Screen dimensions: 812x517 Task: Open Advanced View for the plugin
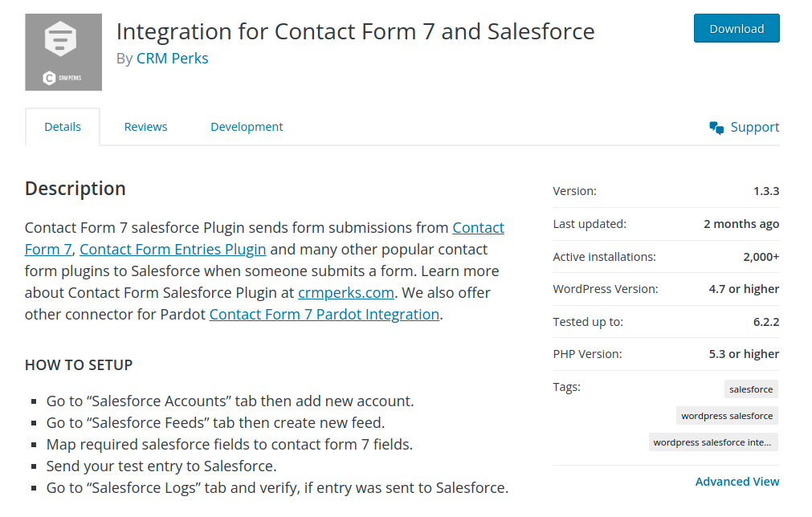[737, 481]
